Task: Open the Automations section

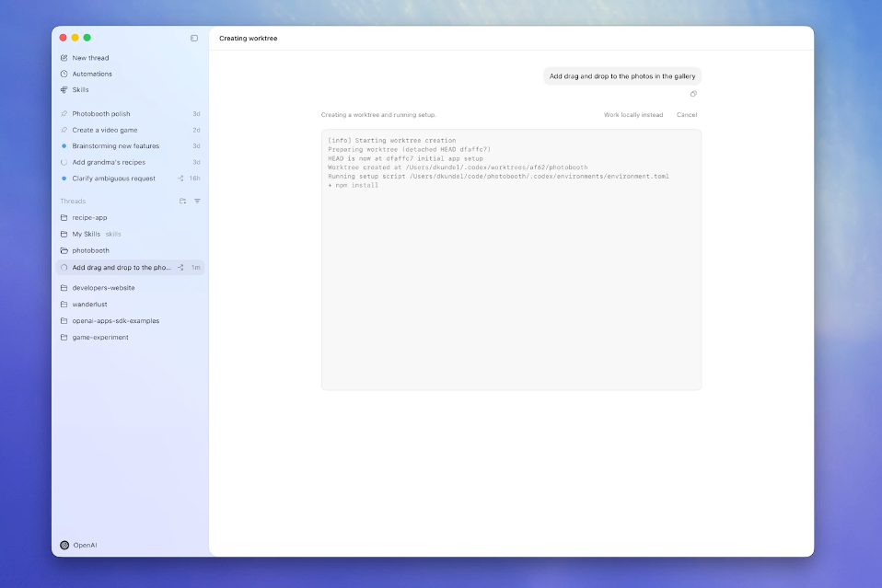Action: [x=92, y=74]
